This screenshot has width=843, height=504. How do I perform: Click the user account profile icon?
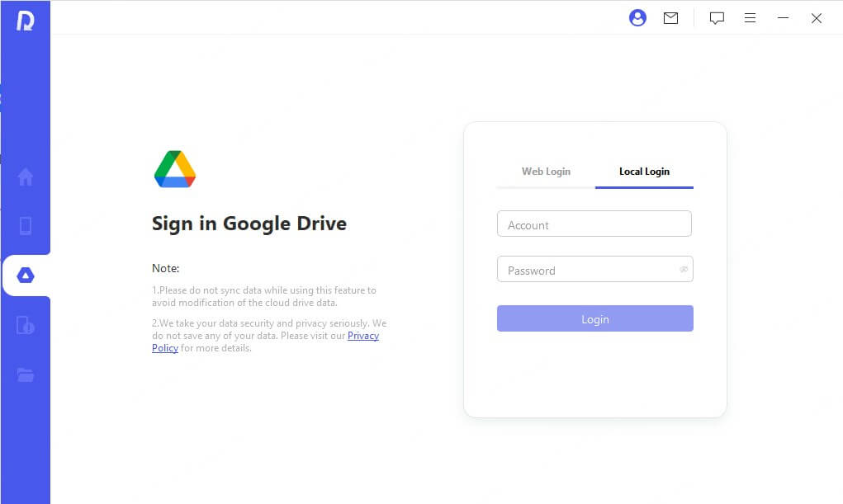coord(637,18)
